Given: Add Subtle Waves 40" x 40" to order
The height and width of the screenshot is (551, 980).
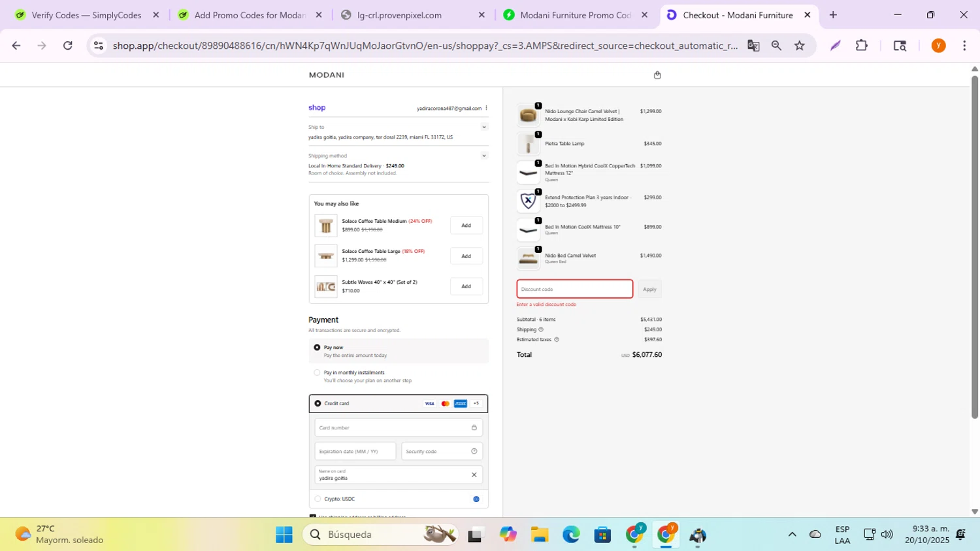Looking at the screenshot, I should 466,286.
